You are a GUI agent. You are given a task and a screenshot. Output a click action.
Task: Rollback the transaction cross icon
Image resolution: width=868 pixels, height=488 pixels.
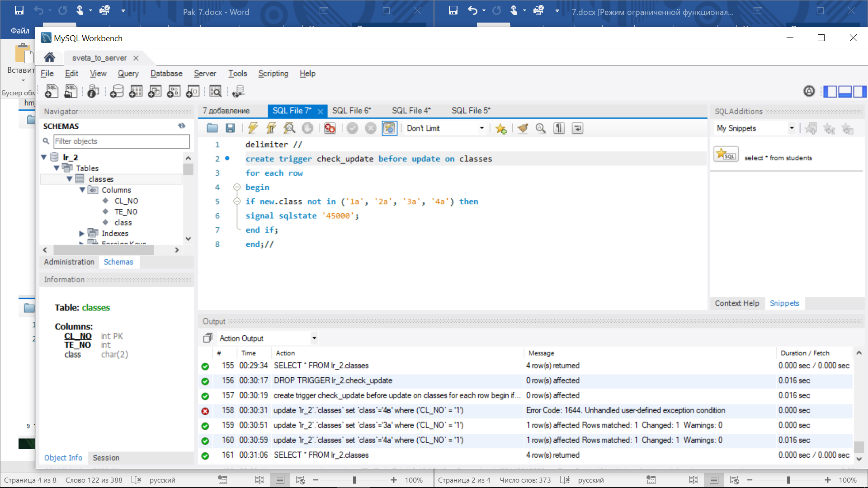click(371, 128)
